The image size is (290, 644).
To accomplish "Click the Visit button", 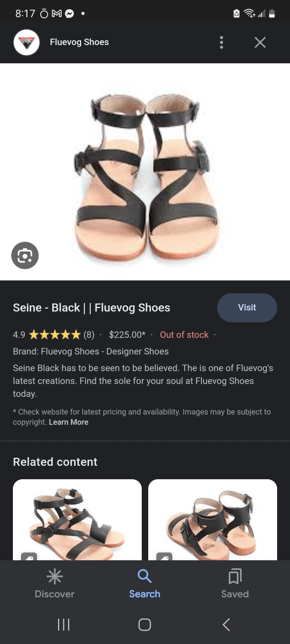I will click(247, 308).
